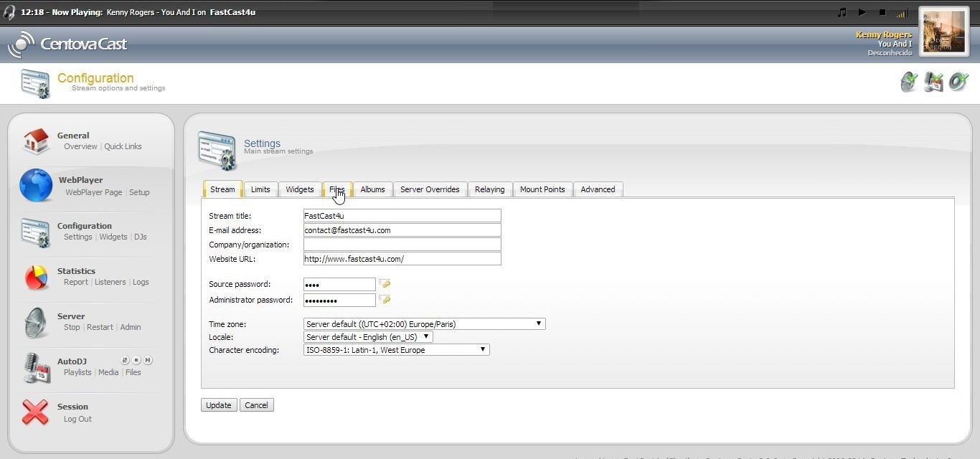Open the WebPlayer Setup link
Image resolution: width=980 pixels, height=459 pixels.
[x=139, y=192]
